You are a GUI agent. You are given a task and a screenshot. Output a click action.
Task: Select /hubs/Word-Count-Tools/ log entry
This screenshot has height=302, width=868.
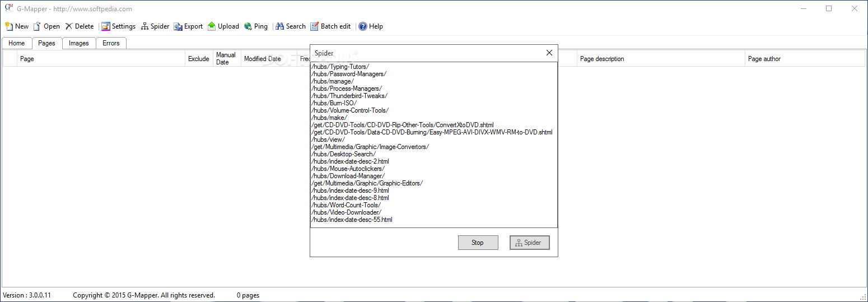pyautogui.click(x=346, y=205)
